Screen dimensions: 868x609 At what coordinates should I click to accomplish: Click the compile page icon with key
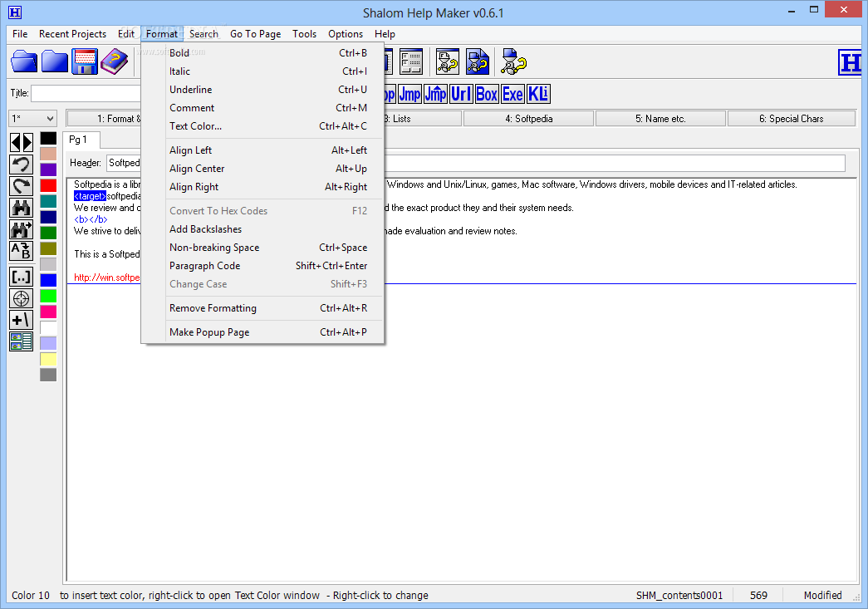(447, 61)
